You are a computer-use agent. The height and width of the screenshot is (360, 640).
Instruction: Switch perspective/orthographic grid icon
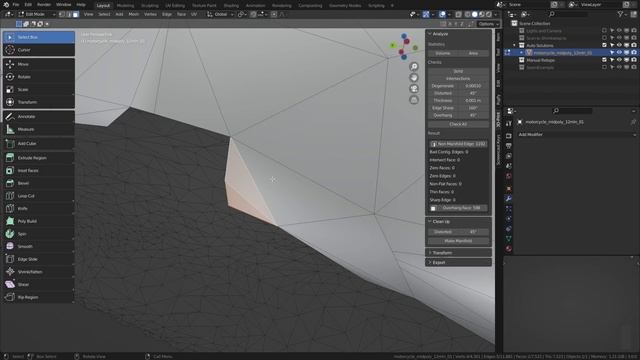click(x=414, y=100)
